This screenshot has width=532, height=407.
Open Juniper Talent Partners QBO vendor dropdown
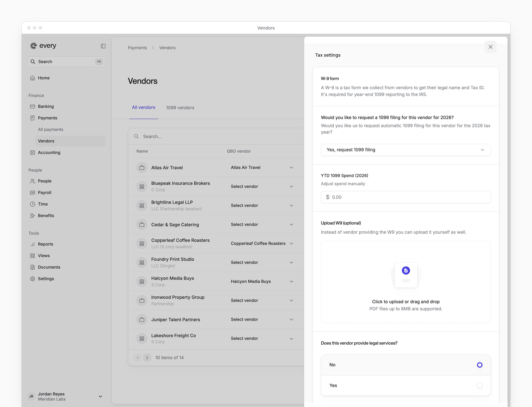click(262, 319)
